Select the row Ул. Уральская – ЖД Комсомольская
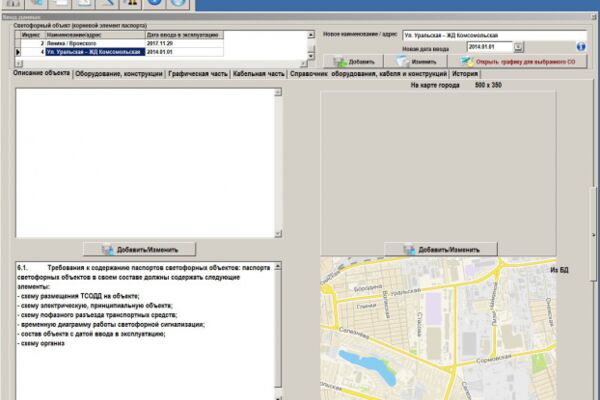Viewport: 600px width, 400px height. [x=119, y=52]
